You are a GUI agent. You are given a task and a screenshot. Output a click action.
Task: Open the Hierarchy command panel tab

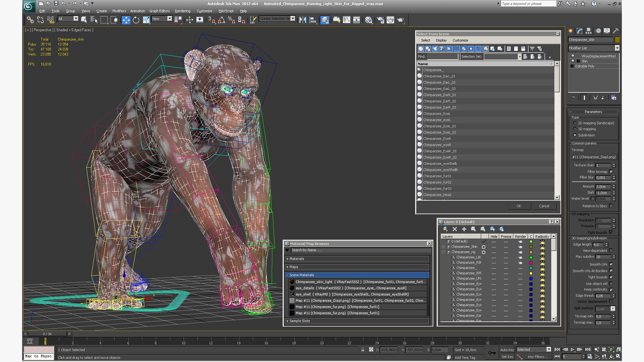pyautogui.click(x=589, y=31)
